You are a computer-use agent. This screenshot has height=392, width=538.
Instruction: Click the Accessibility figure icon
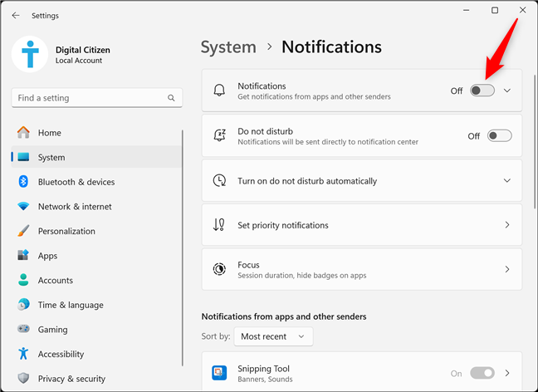pyautogui.click(x=23, y=354)
